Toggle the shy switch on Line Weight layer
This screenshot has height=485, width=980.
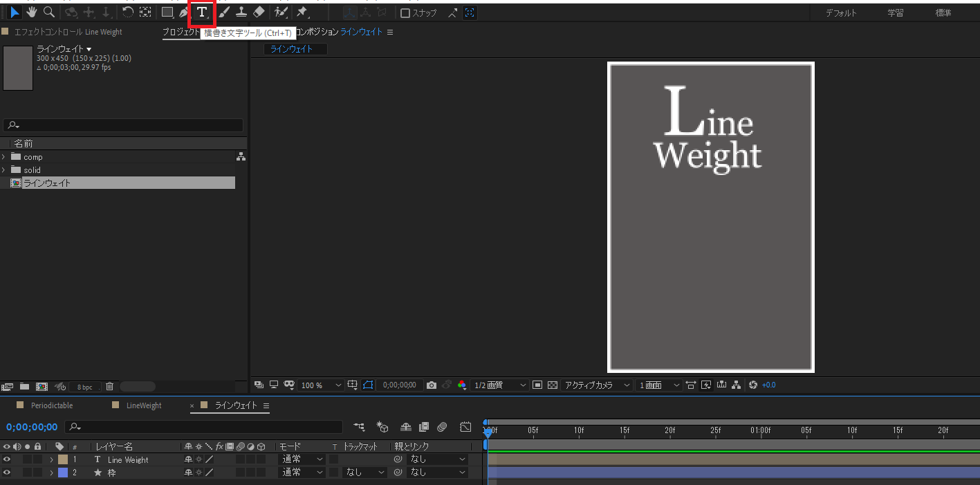tap(188, 459)
